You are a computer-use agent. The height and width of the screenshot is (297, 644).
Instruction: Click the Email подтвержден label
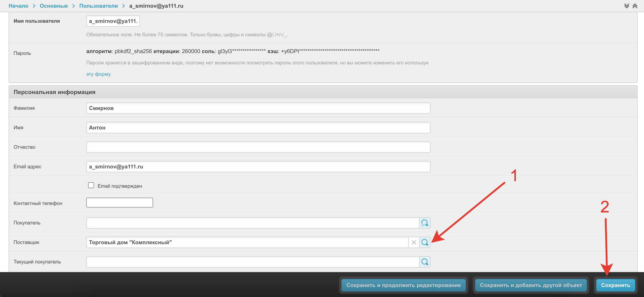pos(120,186)
